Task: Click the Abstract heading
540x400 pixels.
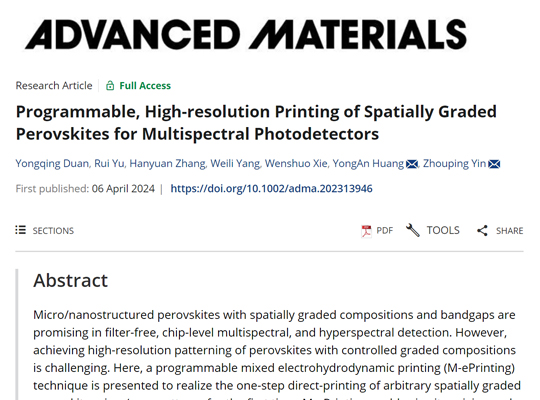Action: [71, 280]
